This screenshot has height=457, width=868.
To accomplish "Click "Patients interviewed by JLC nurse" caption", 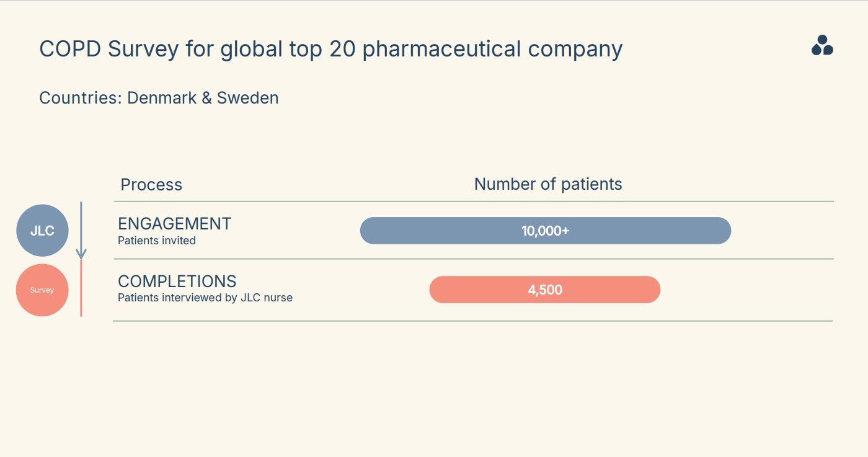I will click(205, 298).
